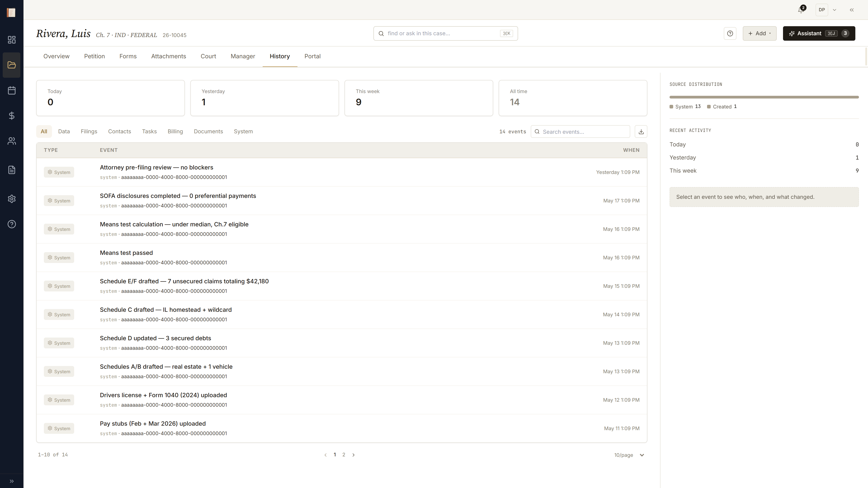Go to the previous page arrow

[x=325, y=455]
